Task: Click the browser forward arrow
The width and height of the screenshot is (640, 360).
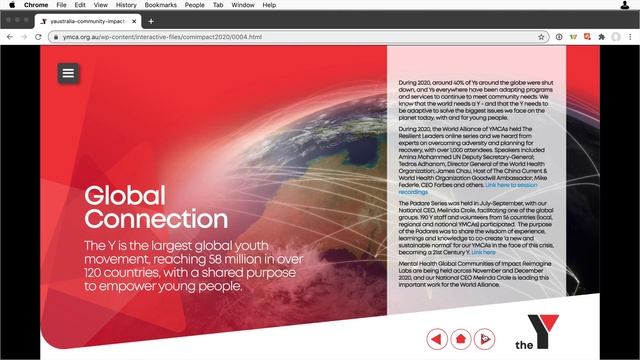Action: 24,37
